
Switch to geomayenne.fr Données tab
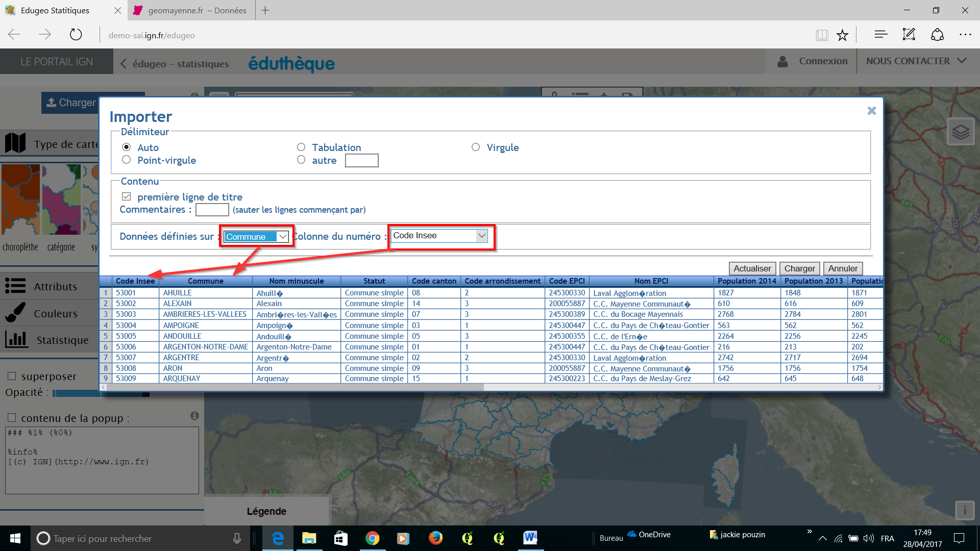tap(197, 10)
